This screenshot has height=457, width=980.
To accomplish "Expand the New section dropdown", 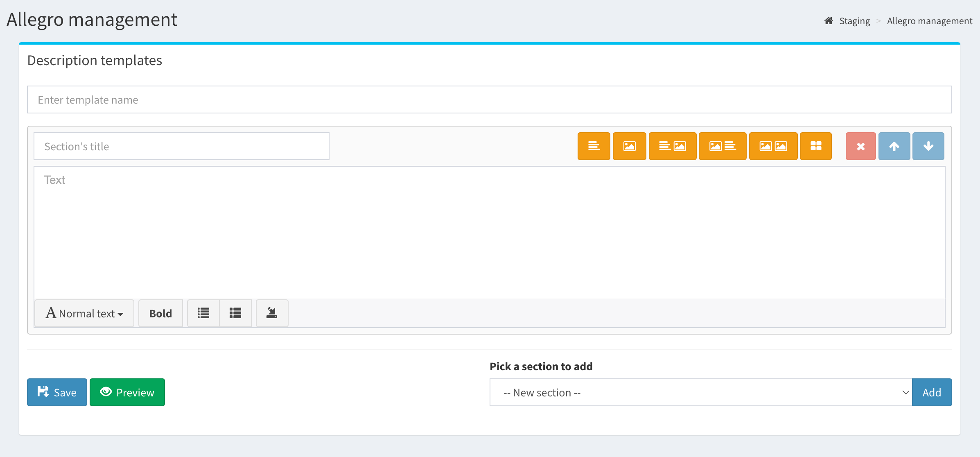I will [x=700, y=392].
